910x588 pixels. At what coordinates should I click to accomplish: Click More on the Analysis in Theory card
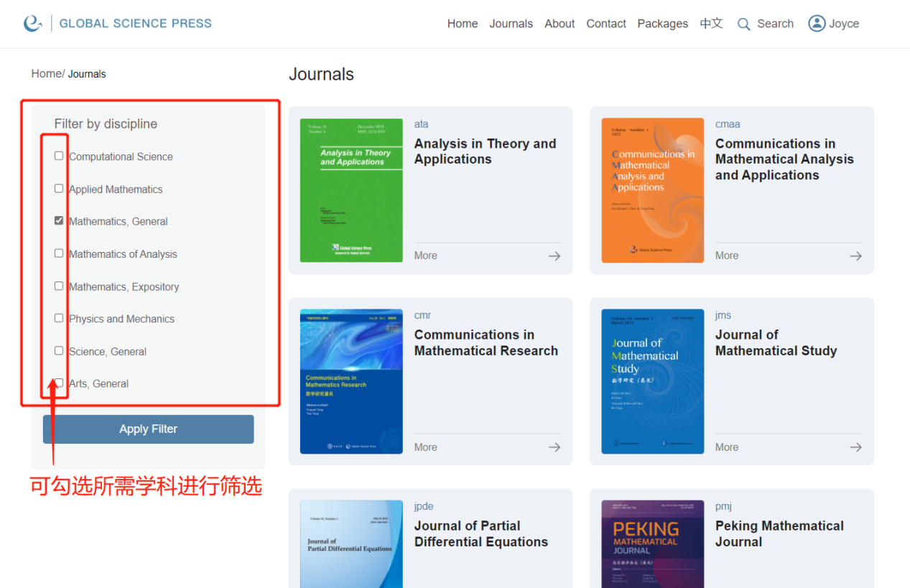coord(426,256)
